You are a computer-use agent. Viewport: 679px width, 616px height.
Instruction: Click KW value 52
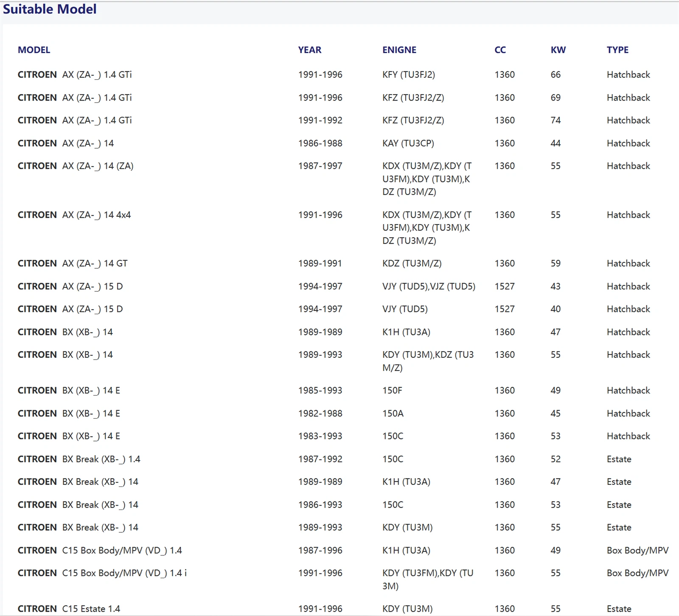coord(556,459)
